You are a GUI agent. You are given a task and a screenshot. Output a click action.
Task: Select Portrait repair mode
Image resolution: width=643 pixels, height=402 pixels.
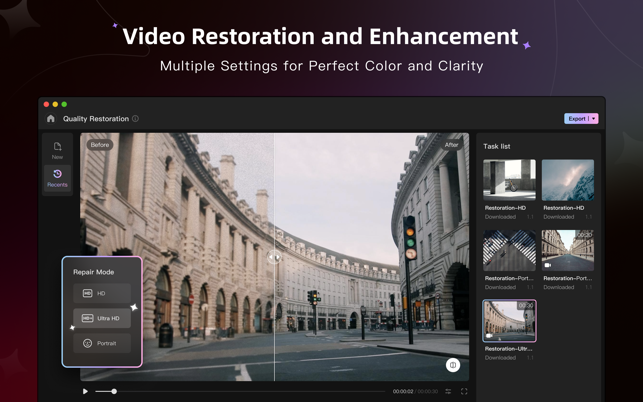102,343
